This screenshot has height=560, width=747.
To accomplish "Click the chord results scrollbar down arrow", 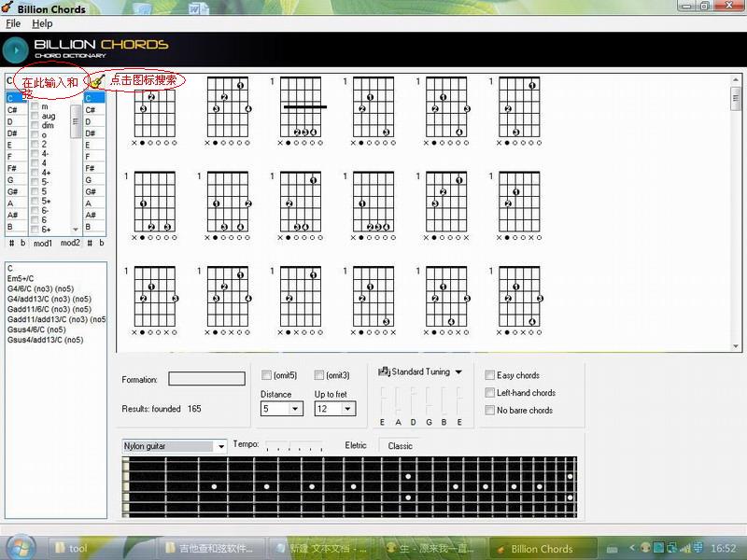I will pyautogui.click(x=736, y=346).
